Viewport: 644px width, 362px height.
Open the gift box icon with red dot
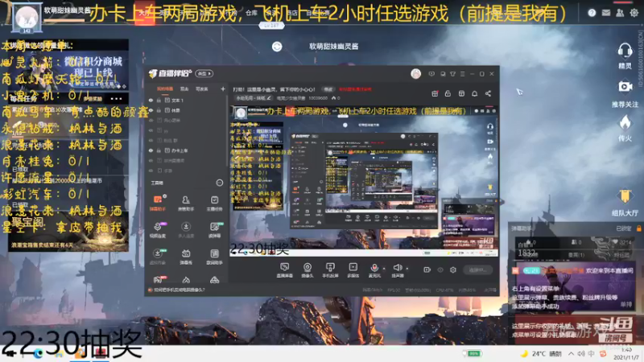(x=435, y=93)
